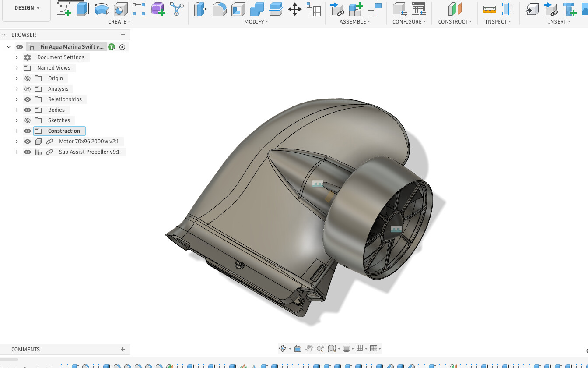
Task: Collapse the Browser panel with minus button
Action: pos(123,35)
